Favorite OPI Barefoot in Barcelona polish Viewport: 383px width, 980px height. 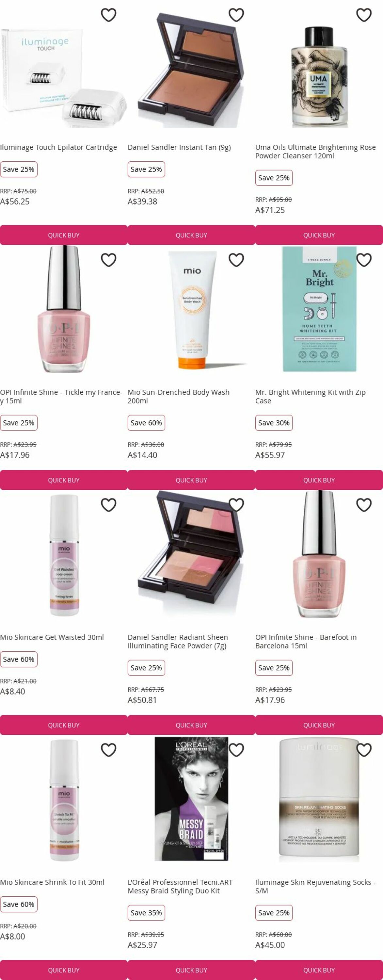coord(364,505)
